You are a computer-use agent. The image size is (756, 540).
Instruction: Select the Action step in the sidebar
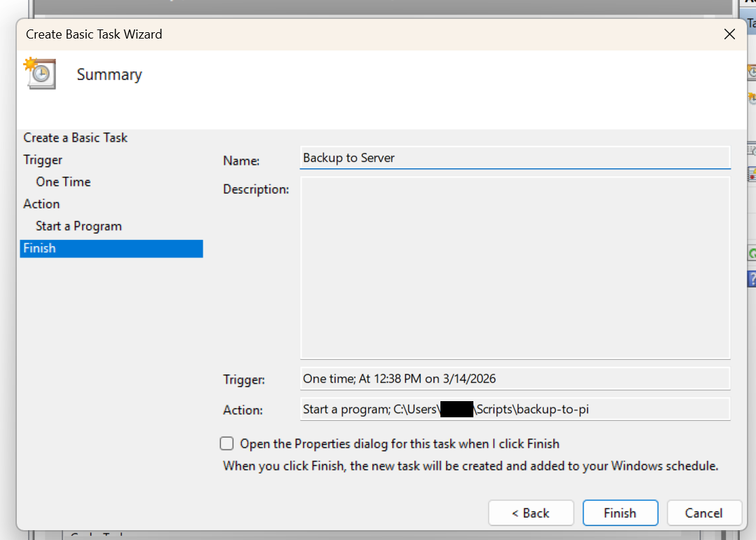[41, 204]
